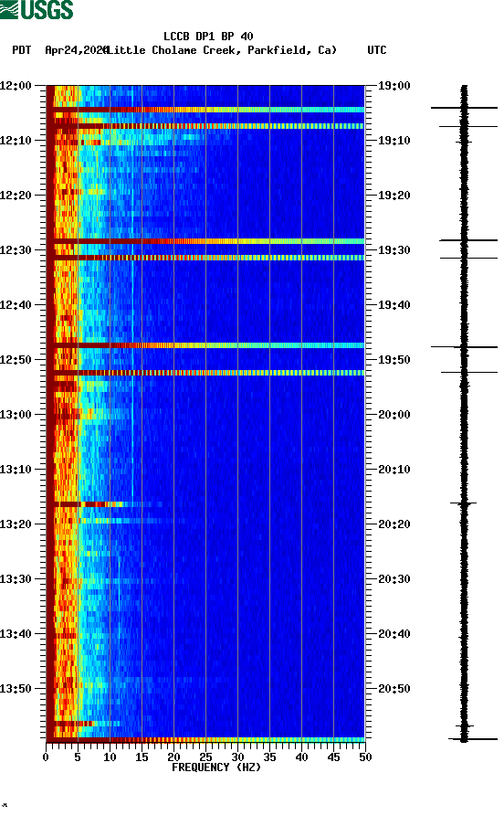The height and width of the screenshot is (815, 504).
Task: Click the spectrogram band just after 12:30
Action: point(205,258)
